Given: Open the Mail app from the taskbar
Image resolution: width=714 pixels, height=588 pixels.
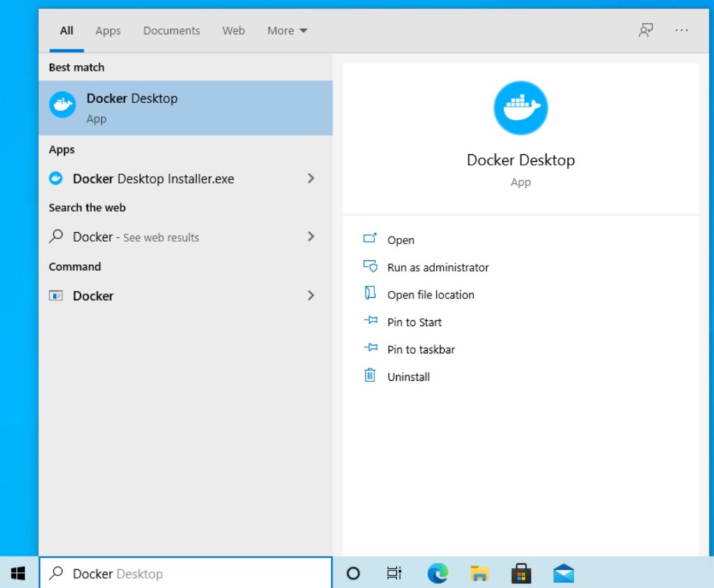Looking at the screenshot, I should 563,573.
